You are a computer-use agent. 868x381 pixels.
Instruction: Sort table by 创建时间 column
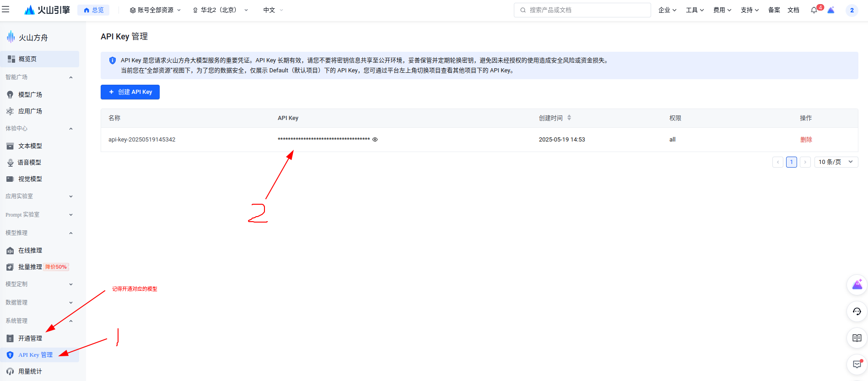coord(569,118)
